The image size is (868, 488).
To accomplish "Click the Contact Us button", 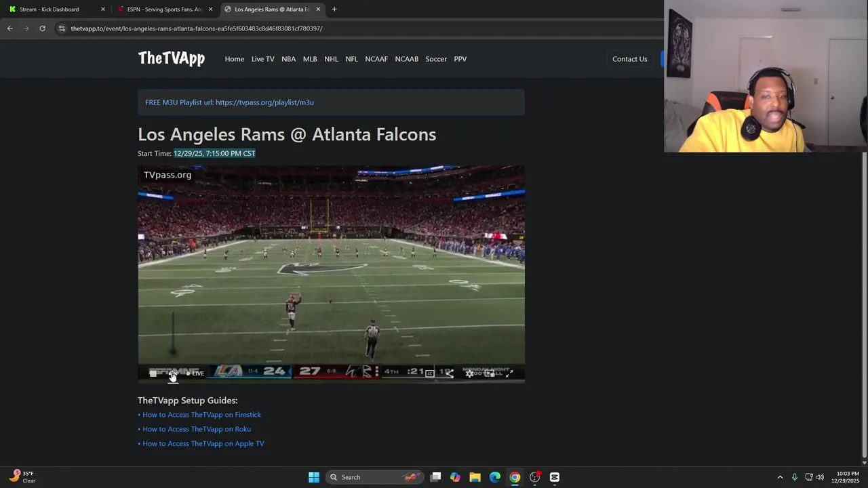I will click(x=629, y=59).
